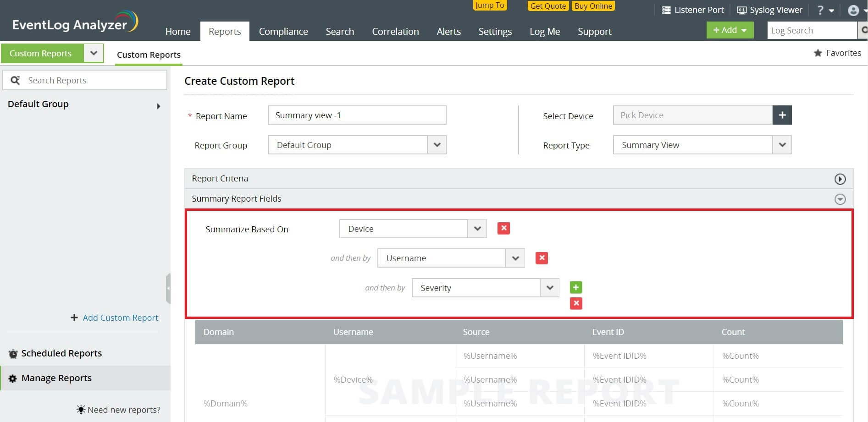Click the Count column header
The image size is (868, 422).
pos(733,332)
